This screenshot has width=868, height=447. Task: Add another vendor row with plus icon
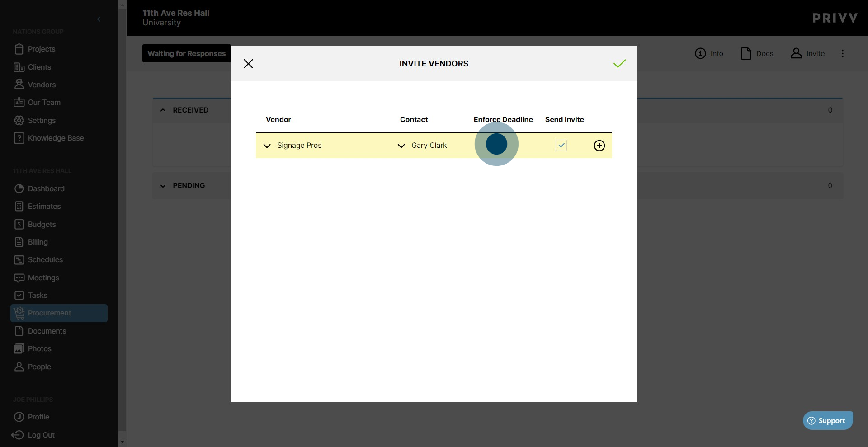pos(599,146)
